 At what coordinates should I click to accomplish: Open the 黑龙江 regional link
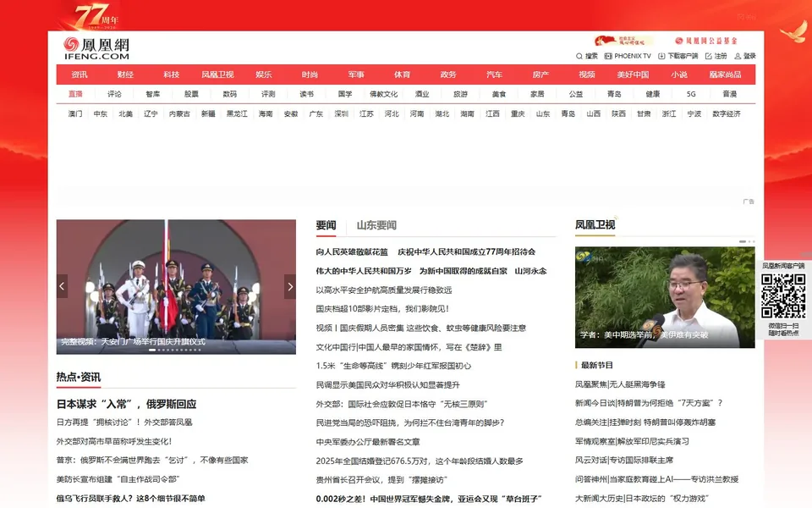pos(237,113)
